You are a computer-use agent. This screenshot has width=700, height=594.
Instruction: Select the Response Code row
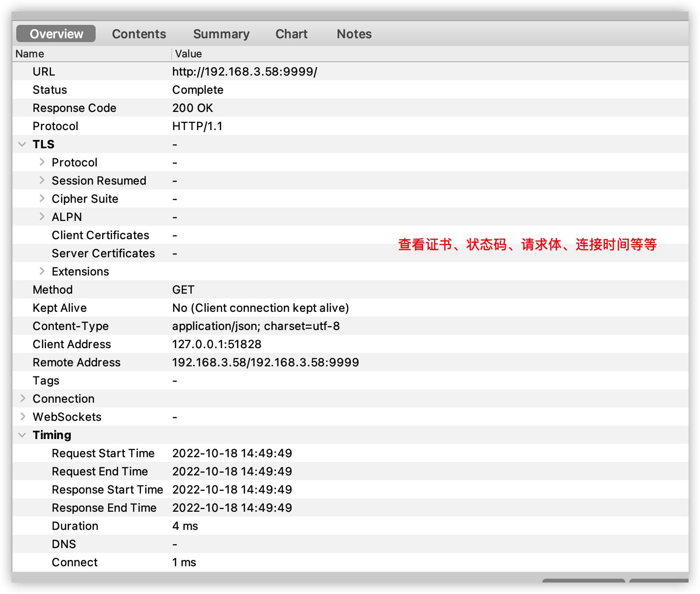(x=350, y=108)
